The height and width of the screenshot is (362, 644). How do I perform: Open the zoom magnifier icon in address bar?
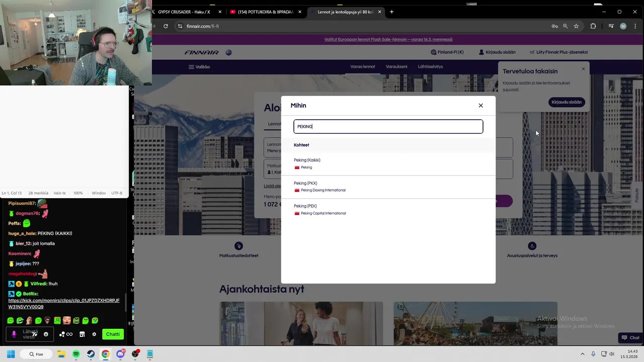pos(565,26)
